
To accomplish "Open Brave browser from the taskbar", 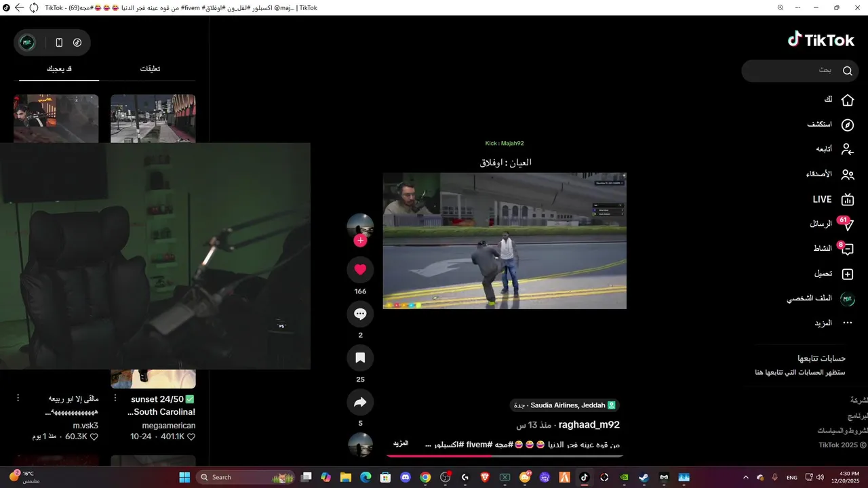I will pos(485,477).
